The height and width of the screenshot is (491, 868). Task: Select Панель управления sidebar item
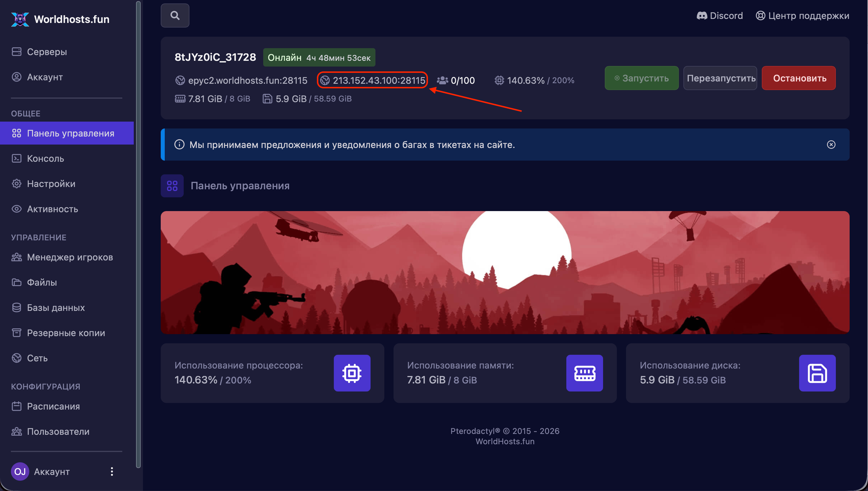(x=67, y=133)
